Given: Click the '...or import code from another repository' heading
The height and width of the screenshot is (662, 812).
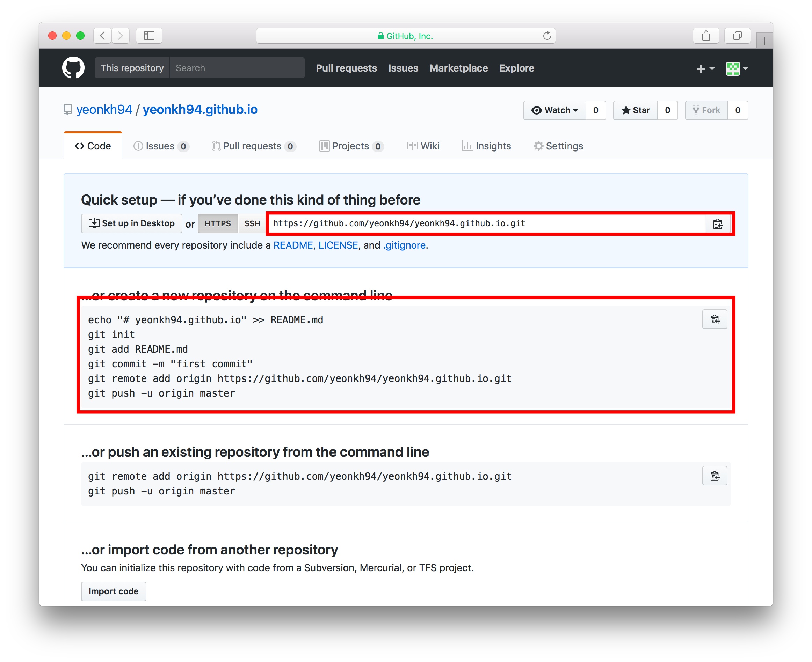Looking at the screenshot, I should (x=210, y=550).
